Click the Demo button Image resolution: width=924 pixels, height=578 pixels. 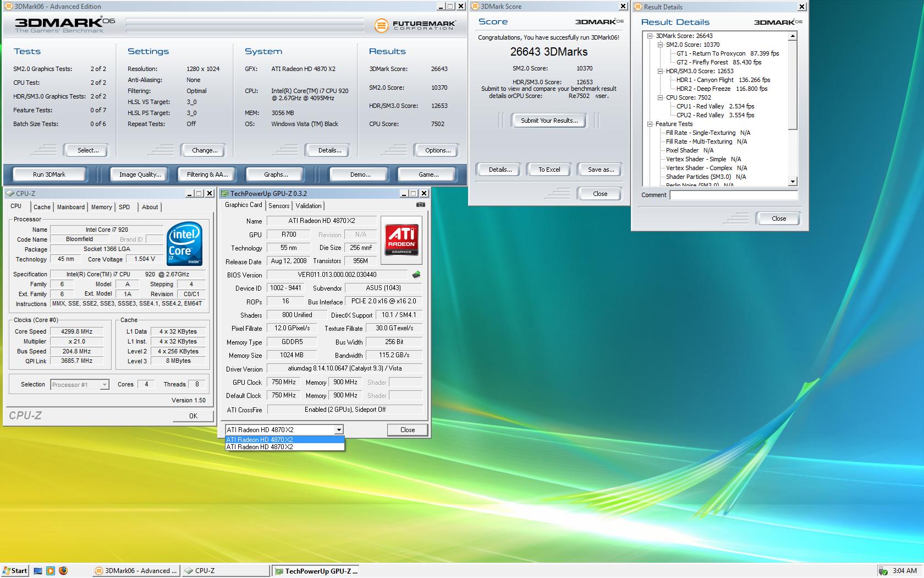tap(360, 175)
